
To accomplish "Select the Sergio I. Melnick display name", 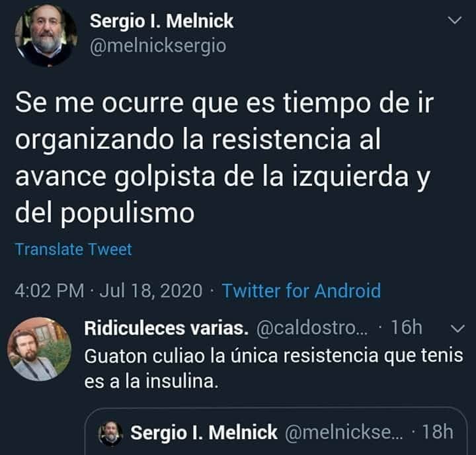I will 161,21.
